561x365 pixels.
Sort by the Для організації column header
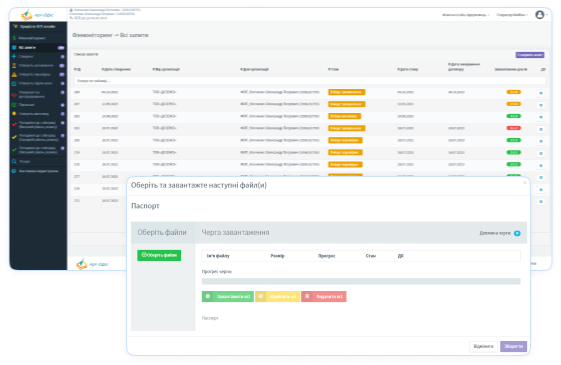[x=254, y=69]
